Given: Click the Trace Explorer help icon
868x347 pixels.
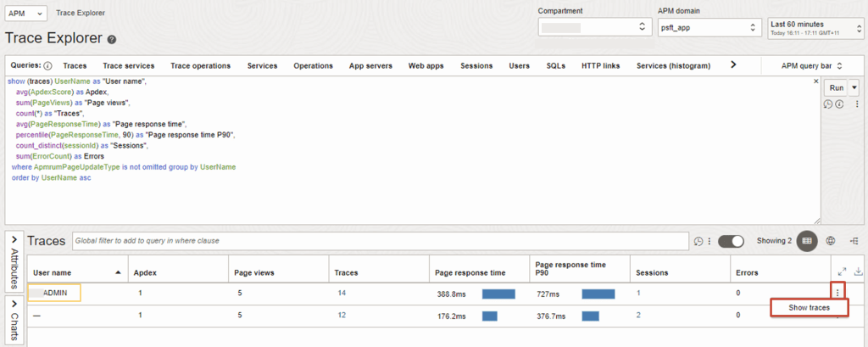Looking at the screenshot, I should [x=112, y=40].
